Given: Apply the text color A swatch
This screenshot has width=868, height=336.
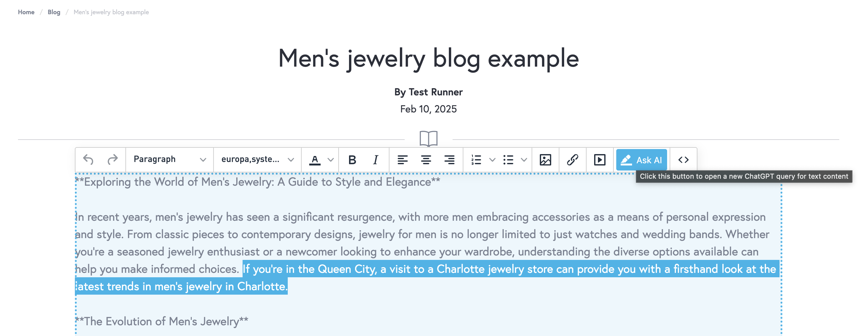Looking at the screenshot, I should [315, 160].
